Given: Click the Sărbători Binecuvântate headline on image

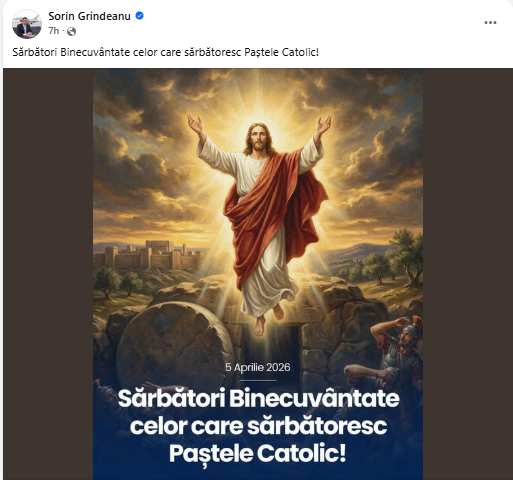Looking at the screenshot, I should [x=258, y=398].
